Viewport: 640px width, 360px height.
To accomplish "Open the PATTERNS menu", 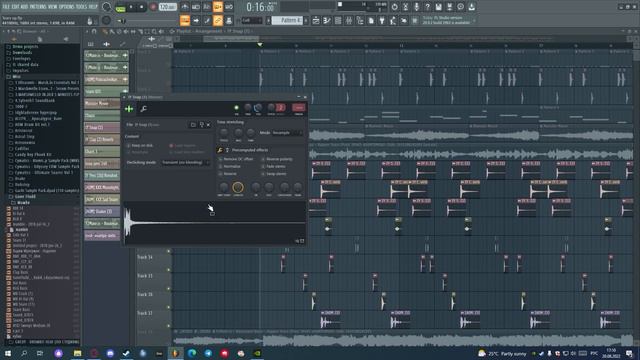I will tap(38, 7).
